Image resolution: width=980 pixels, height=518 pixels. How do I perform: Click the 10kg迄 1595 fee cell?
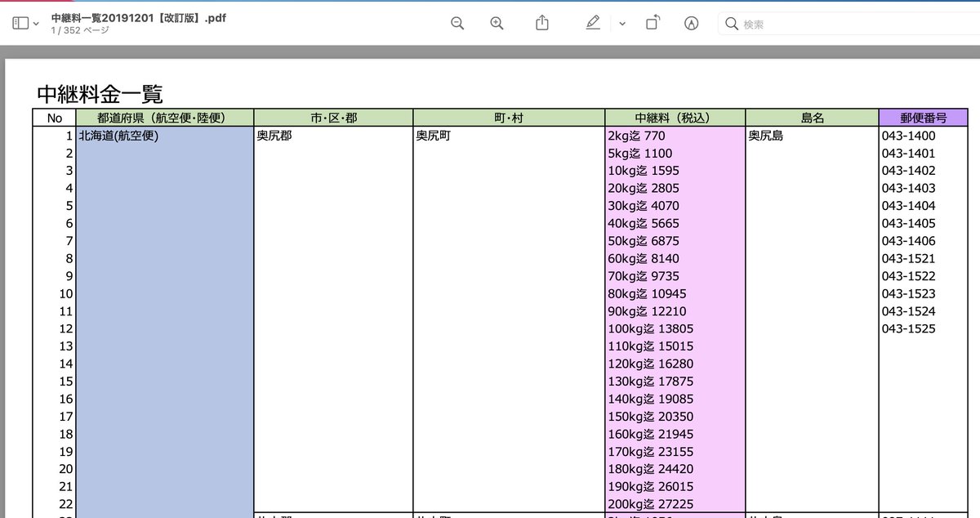644,171
